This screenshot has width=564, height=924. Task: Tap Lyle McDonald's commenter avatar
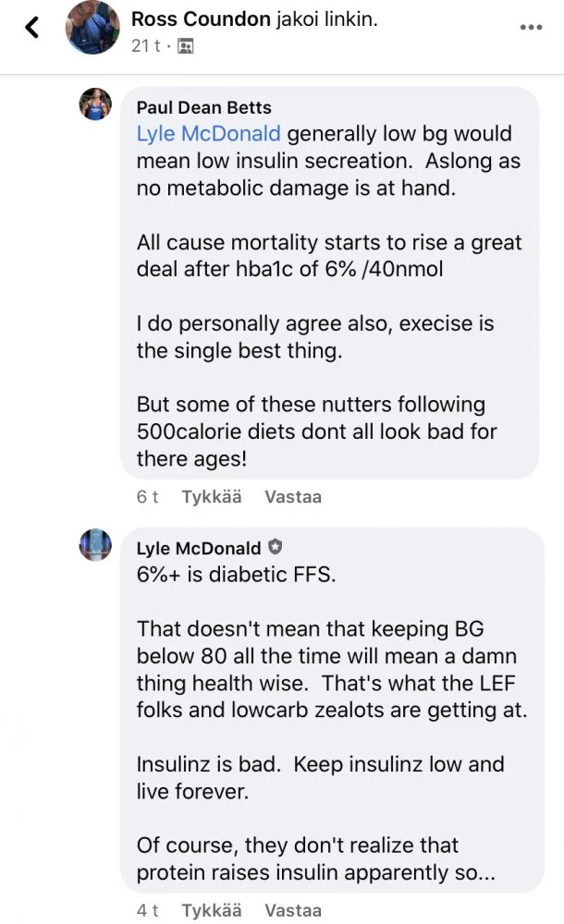(96, 544)
